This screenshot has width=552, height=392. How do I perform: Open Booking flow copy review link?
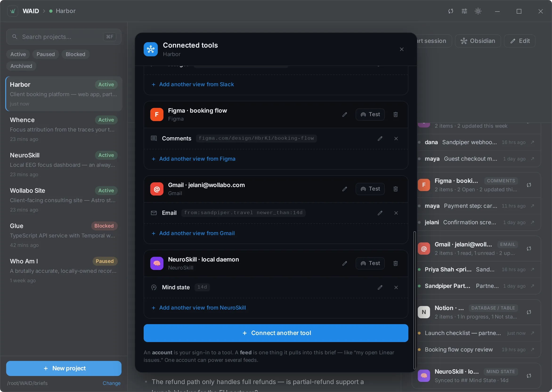coord(532,350)
